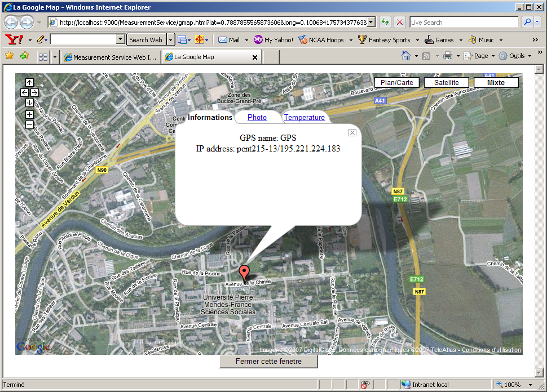Screen dimensions: 547x392
Task: Zoom out the map with minus
Action: [x=30, y=124]
